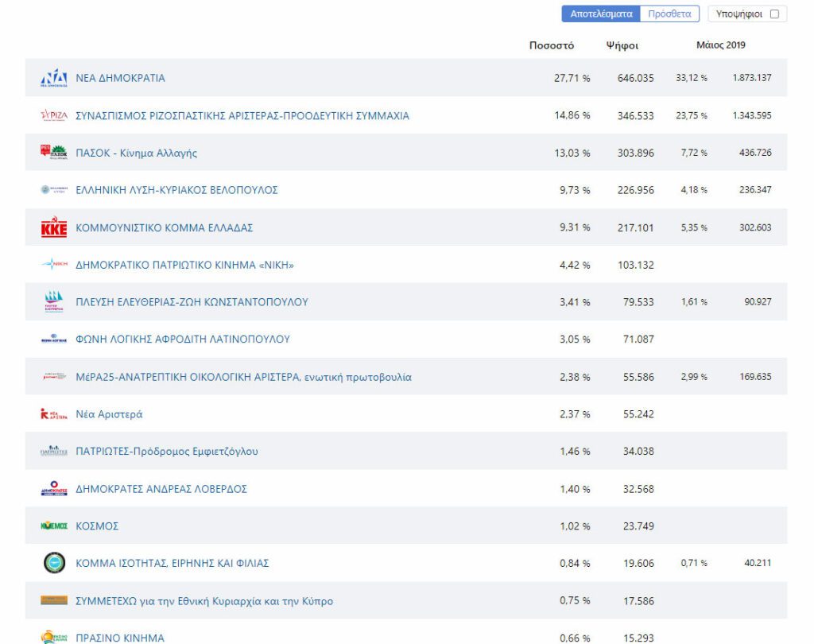Click the red ΚΚΕ party logo

point(54,227)
